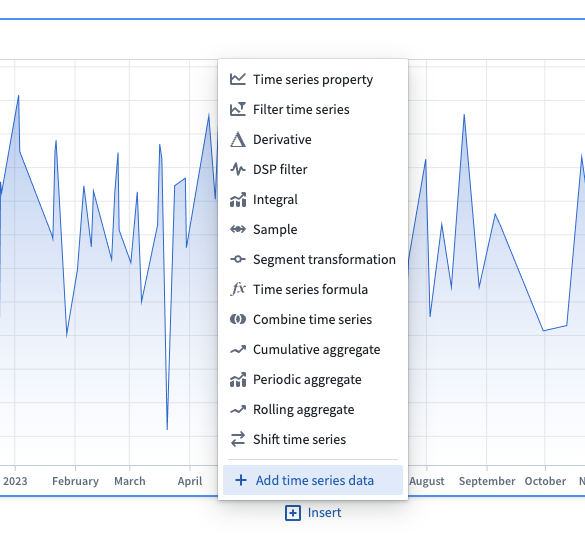Select Periodic aggregate option
Image resolution: width=585 pixels, height=553 pixels.
(313, 379)
